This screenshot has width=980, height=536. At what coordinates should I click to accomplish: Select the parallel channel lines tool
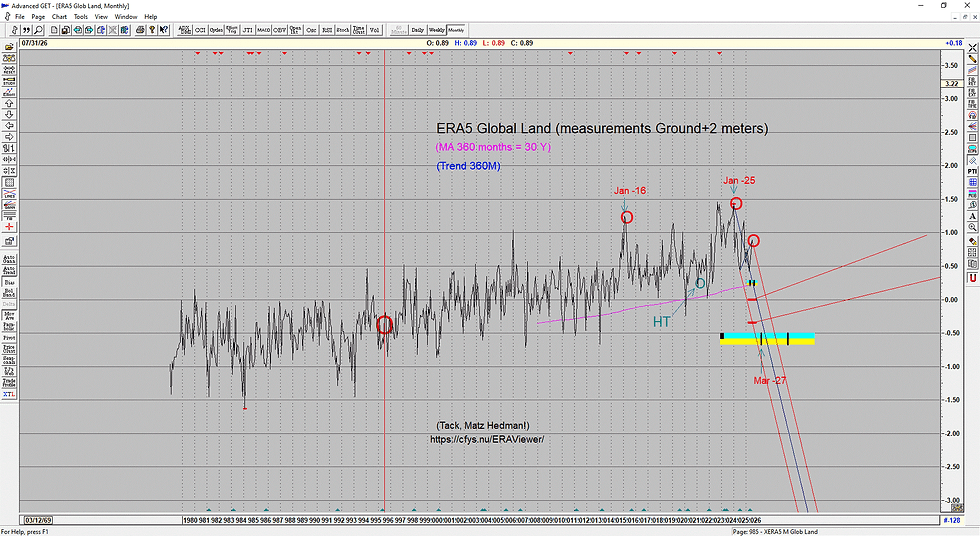tap(972, 69)
